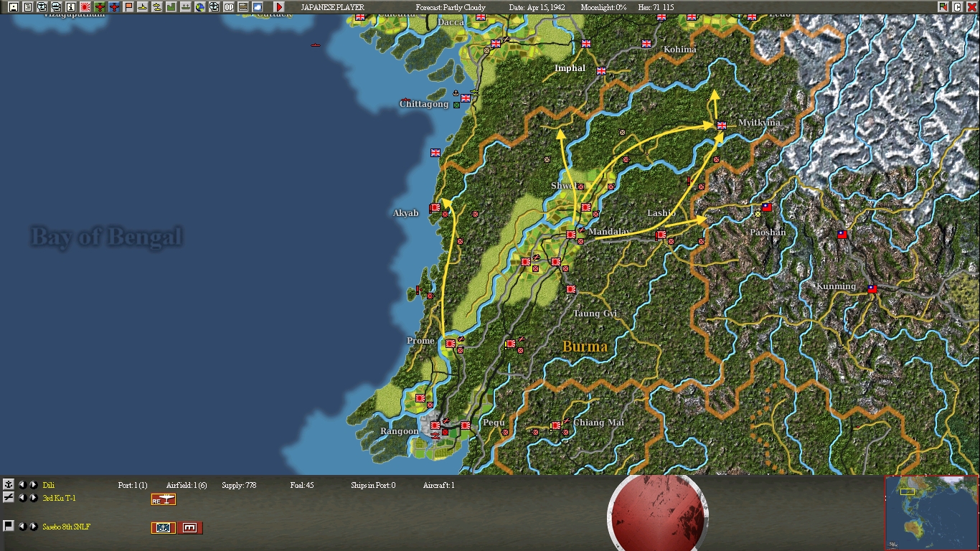Screen dimensions: 980x551
Task: Select the blue naval landing force unit icon
Action: 164,528
